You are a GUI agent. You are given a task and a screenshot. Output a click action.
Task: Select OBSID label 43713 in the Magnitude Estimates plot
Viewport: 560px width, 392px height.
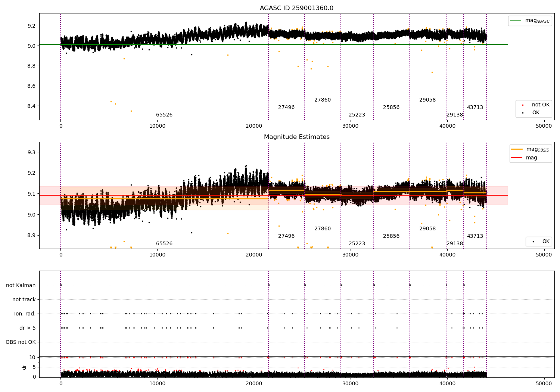point(475,236)
